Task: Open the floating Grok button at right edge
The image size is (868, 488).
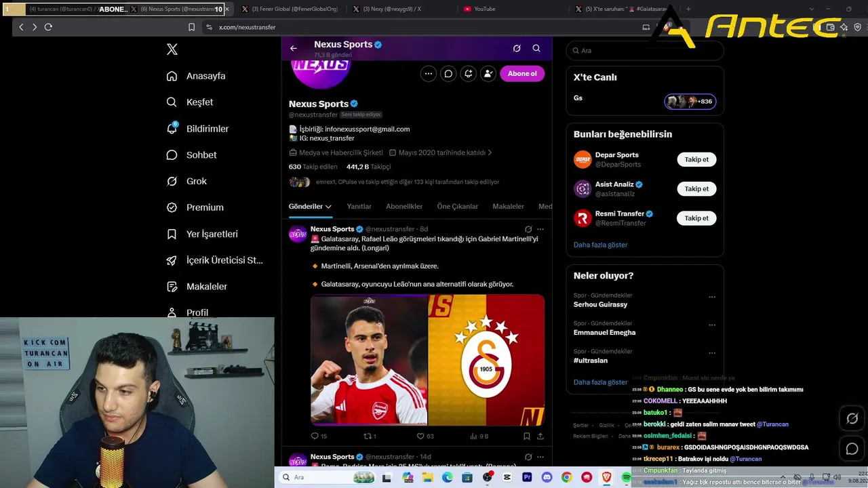Action: tap(852, 419)
